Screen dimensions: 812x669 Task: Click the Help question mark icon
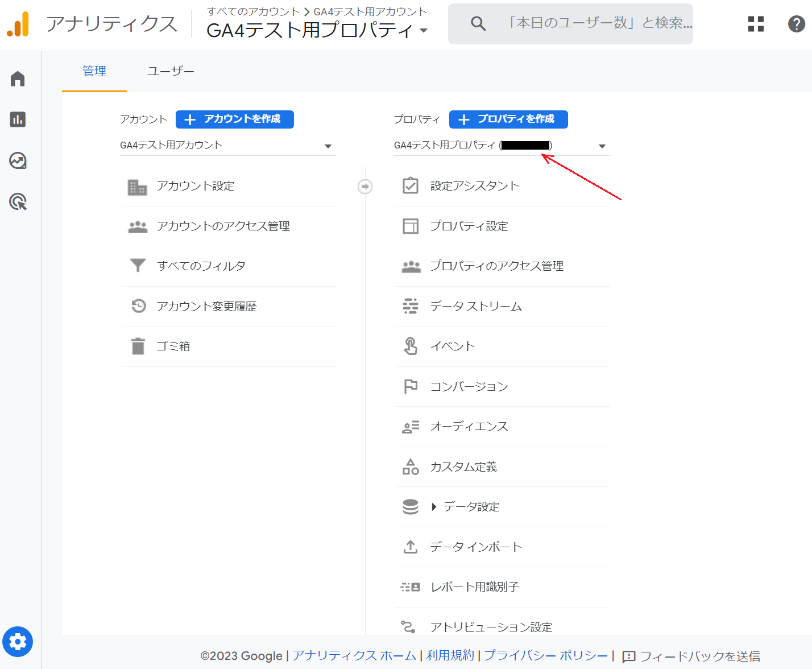coord(796,24)
